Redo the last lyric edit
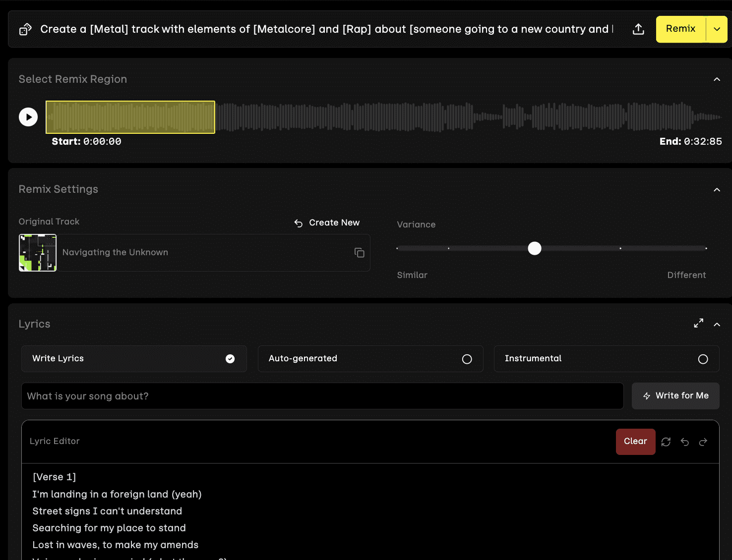 tap(703, 442)
